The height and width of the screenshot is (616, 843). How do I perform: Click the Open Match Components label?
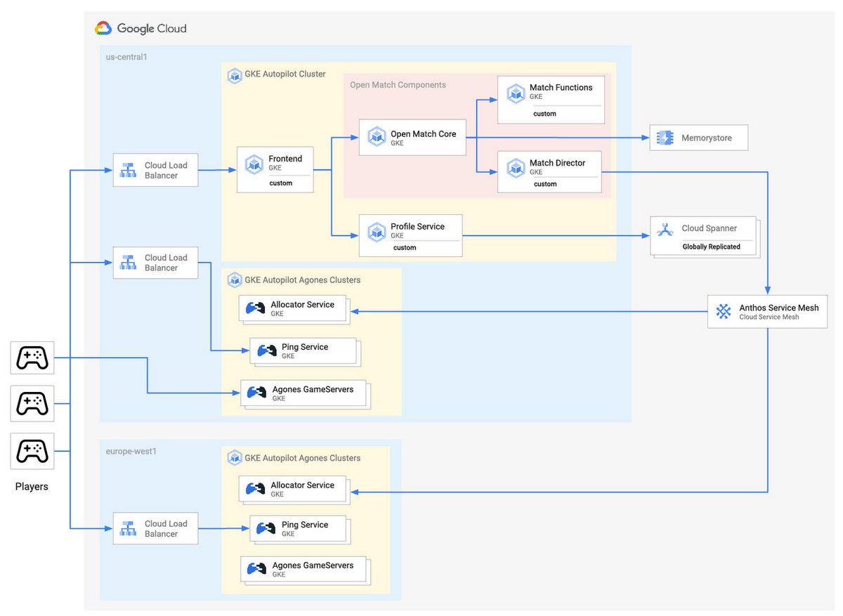point(398,85)
